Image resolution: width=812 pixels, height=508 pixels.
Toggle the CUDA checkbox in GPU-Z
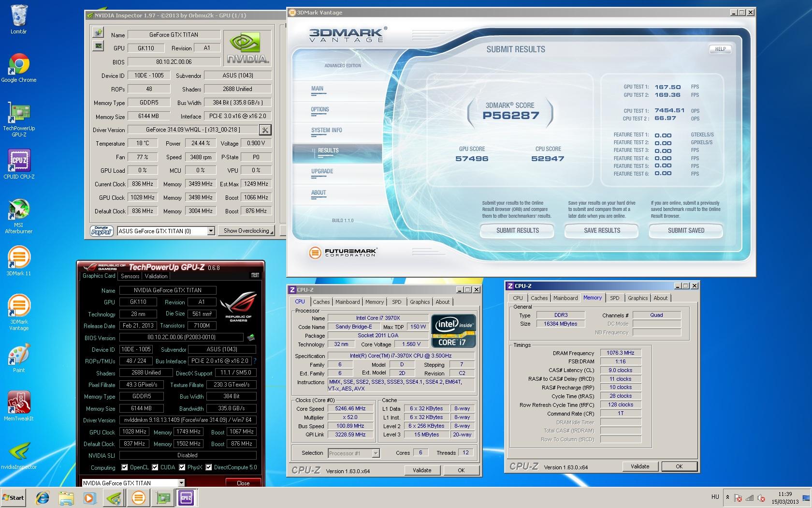155,467
